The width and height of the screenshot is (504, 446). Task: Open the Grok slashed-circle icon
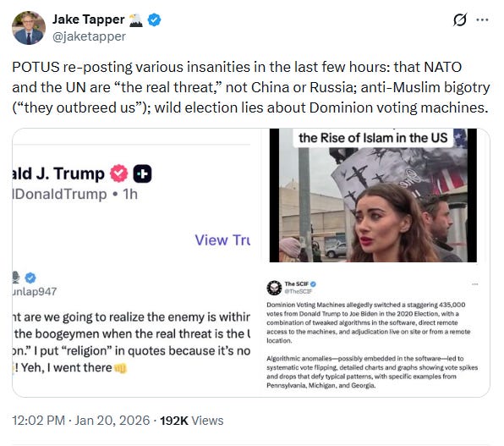pos(460,20)
